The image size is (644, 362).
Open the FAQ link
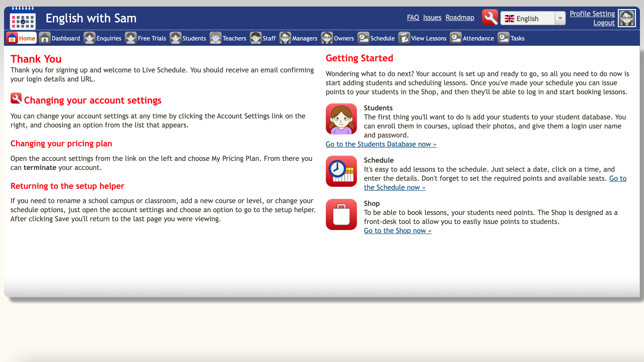click(413, 17)
